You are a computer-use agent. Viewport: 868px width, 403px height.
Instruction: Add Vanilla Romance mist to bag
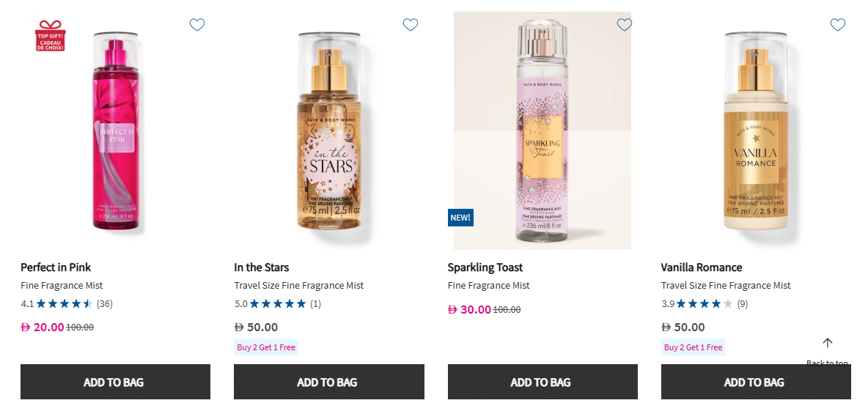[756, 382]
